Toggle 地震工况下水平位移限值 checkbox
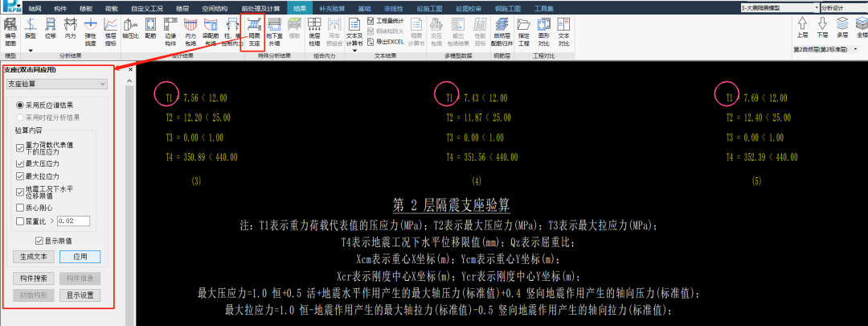This screenshot has width=868, height=326. tap(20, 192)
